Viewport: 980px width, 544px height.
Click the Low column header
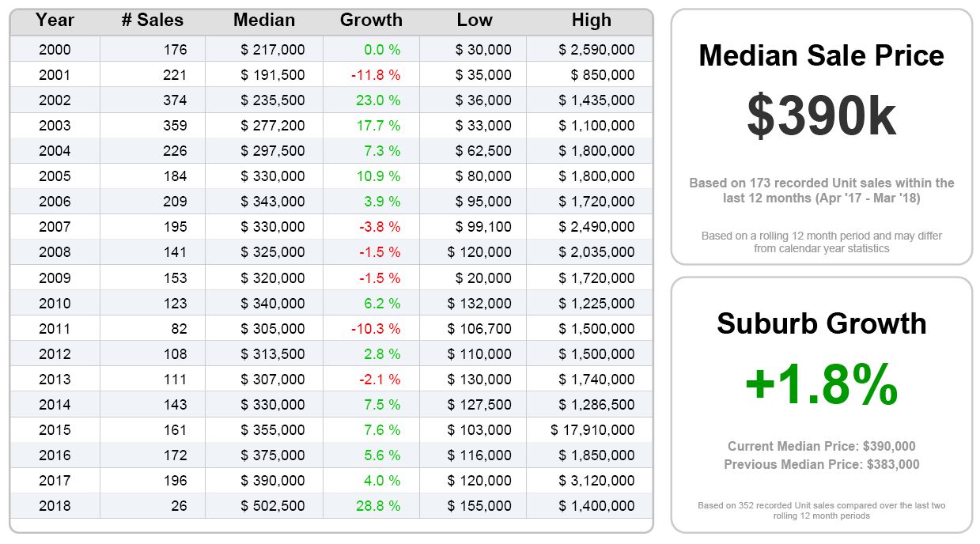(x=474, y=21)
